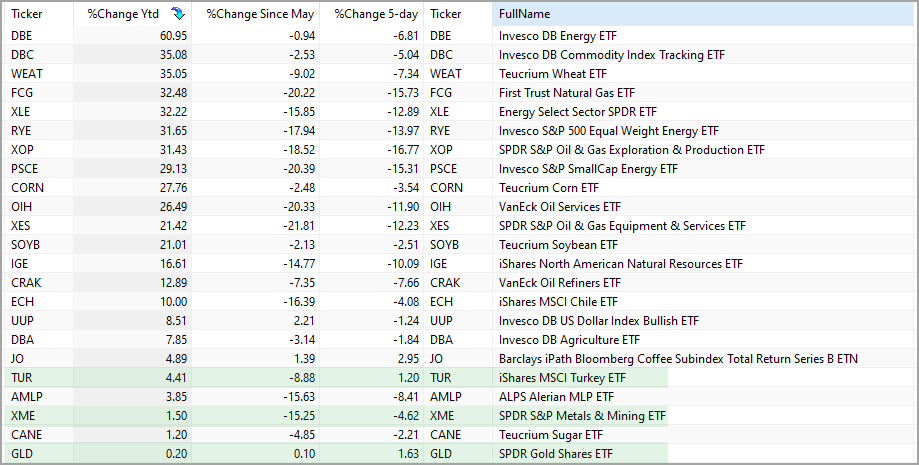Click Since May value -8.88
Viewport: 919px width, 465px height.
(x=302, y=378)
